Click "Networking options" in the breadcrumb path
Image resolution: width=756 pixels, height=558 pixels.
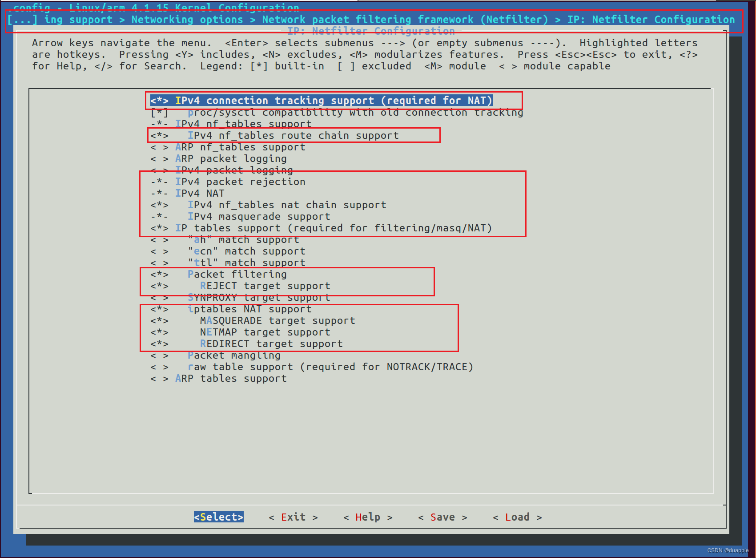click(x=187, y=20)
